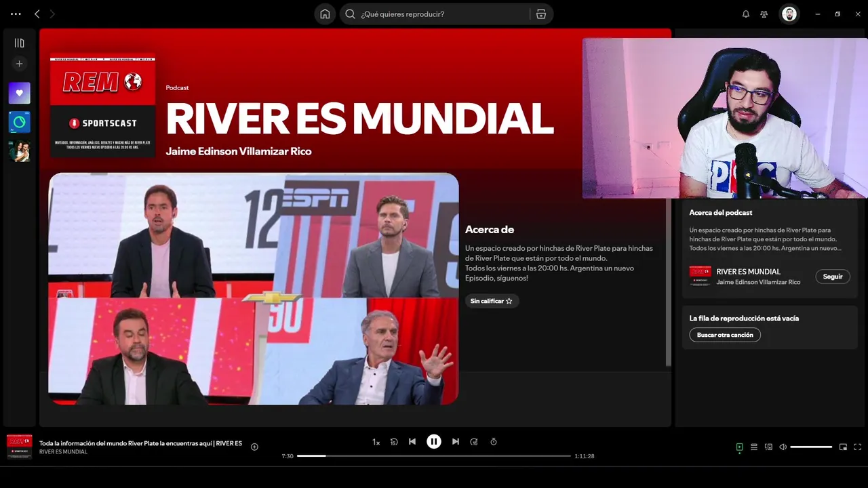
Task: Skip to next track
Action: [x=456, y=442]
